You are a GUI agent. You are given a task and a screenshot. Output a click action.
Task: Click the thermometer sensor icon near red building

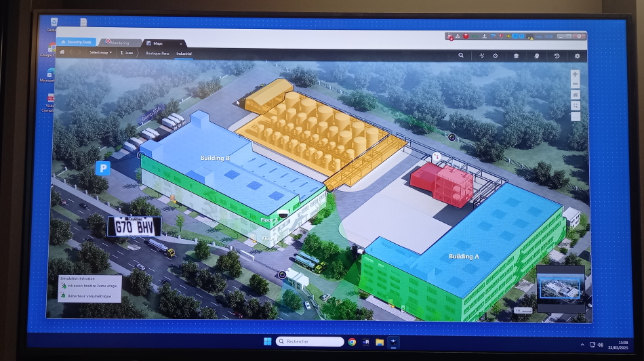pos(436,156)
